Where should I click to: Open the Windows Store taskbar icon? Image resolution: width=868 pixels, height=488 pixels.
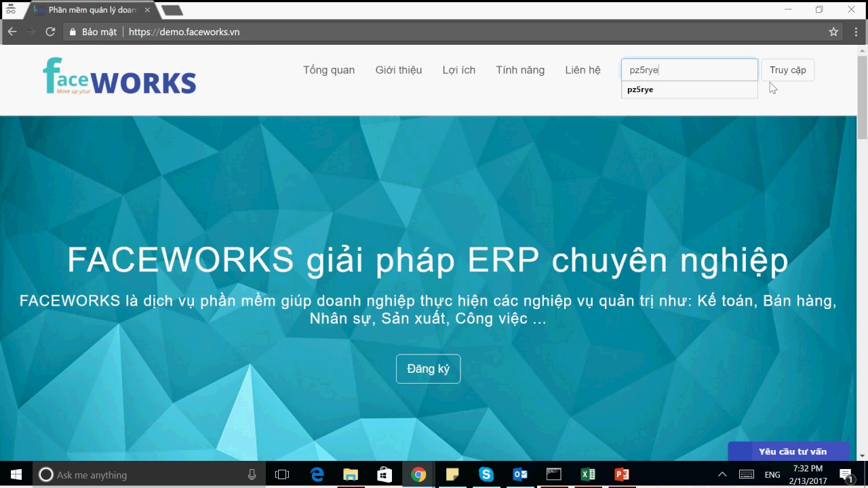[384, 474]
